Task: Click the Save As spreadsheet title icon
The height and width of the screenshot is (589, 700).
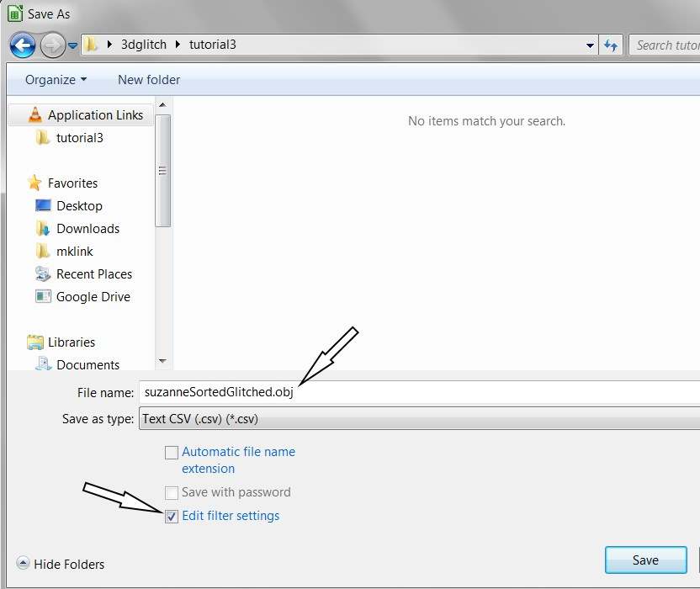Action: [x=15, y=13]
